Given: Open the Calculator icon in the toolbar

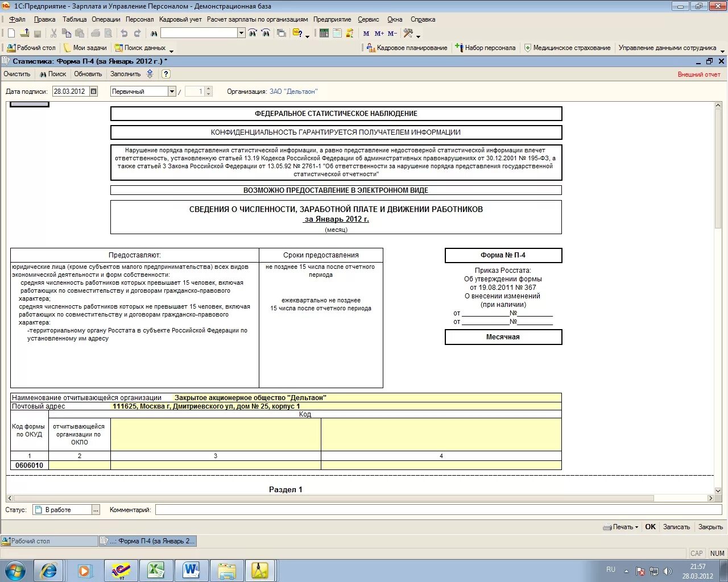Looking at the screenshot, I should pyautogui.click(x=324, y=34).
